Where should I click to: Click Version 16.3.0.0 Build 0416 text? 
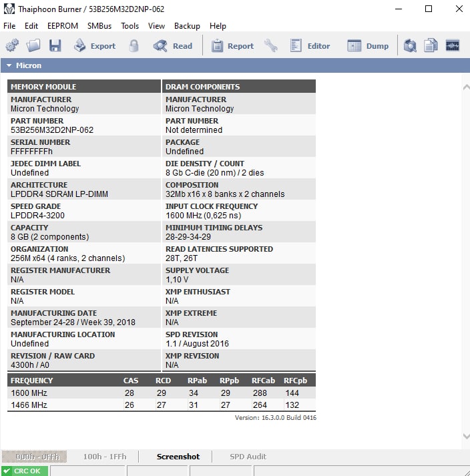point(275,418)
